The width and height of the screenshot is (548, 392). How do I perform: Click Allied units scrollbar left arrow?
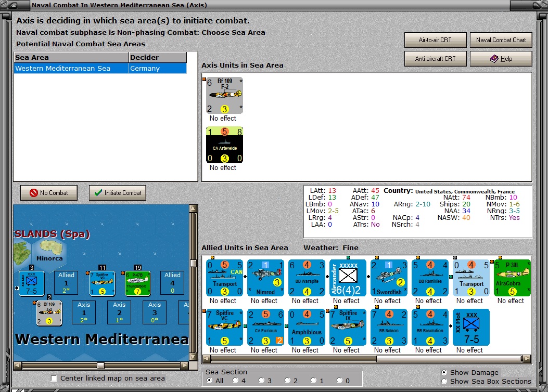tap(207, 359)
